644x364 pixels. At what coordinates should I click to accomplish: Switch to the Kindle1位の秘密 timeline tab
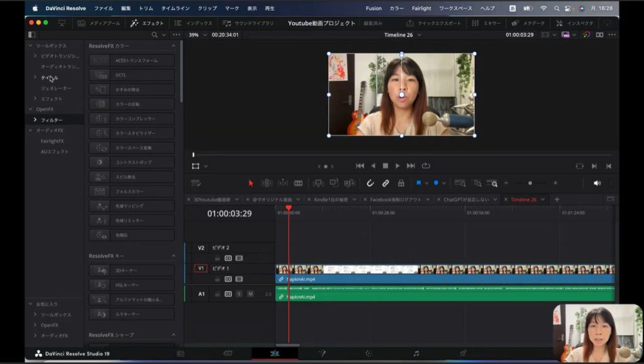click(331, 200)
